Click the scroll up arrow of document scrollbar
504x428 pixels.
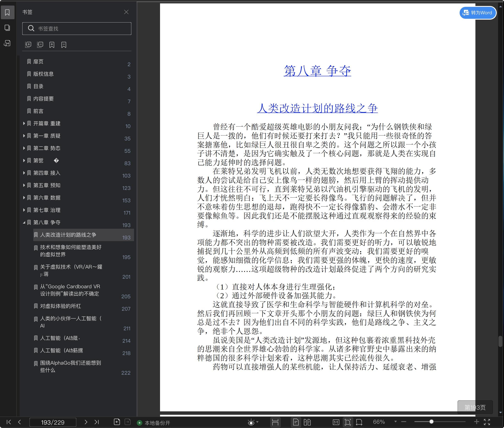[500, 7]
